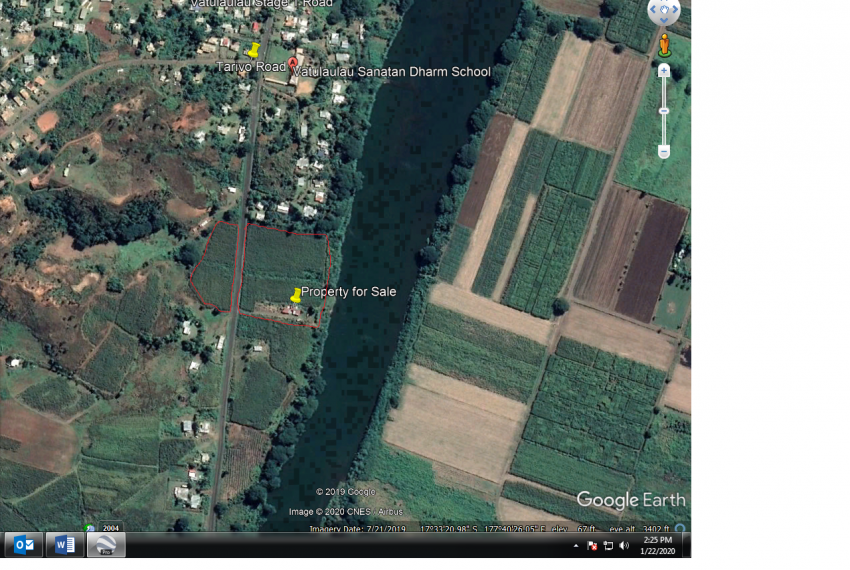Open the 2004 historical imagery date
The image size is (850, 570).
(111, 528)
